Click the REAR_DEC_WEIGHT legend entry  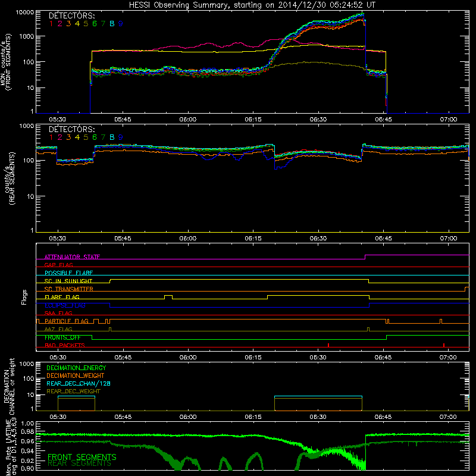pyautogui.click(x=73, y=392)
